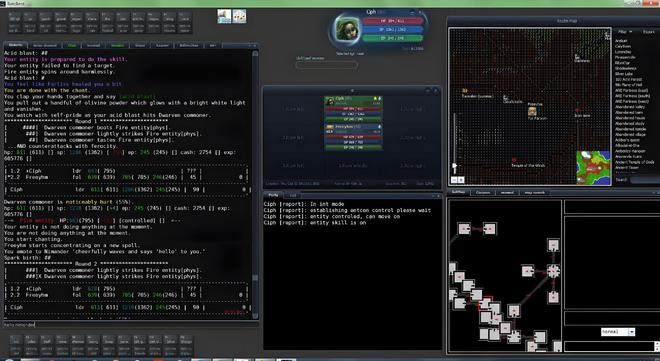Screen dimensions: 660x361
Task: Click the world minimap thumbnail in the map corner
Action: tap(593, 167)
